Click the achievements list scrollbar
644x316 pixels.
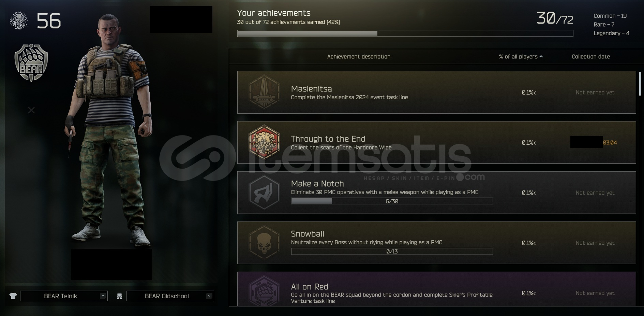click(x=640, y=84)
